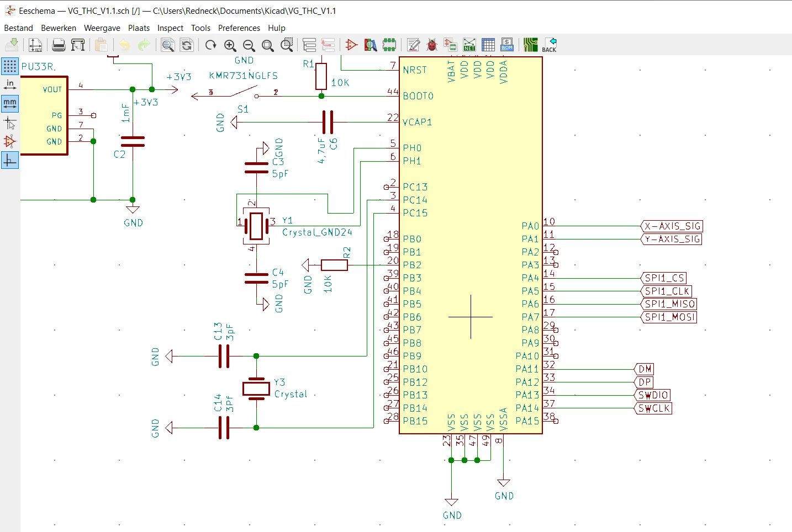Switch units to inches
The height and width of the screenshot is (532, 792).
click(10, 84)
